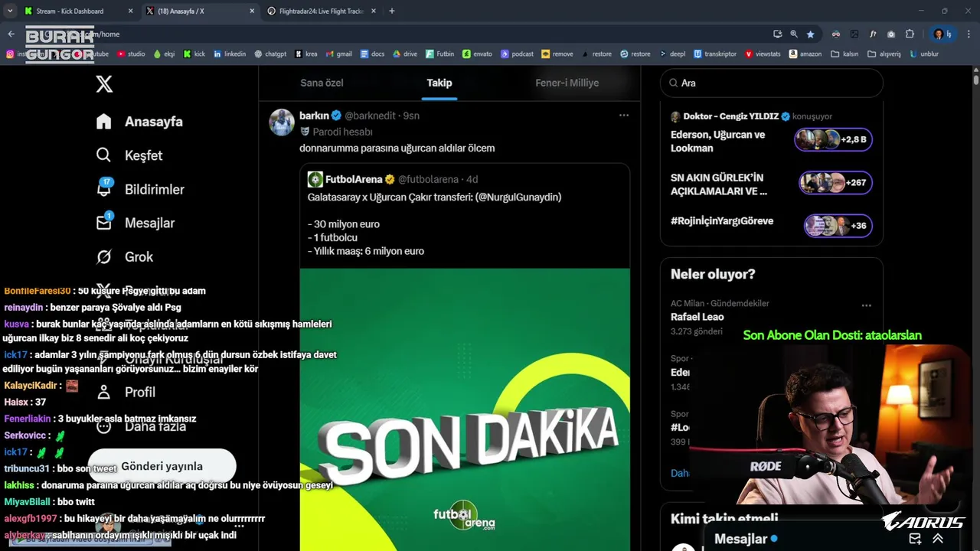Open the Chrome three-dot menu
Viewport: 980px width, 551px height.
tap(969, 34)
